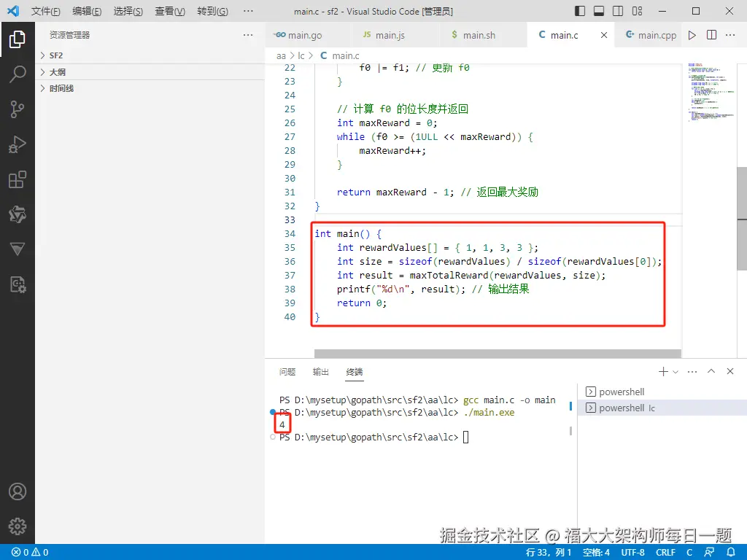Click the 资源管理器 panel title
Image resolution: width=747 pixels, height=560 pixels.
tap(69, 35)
